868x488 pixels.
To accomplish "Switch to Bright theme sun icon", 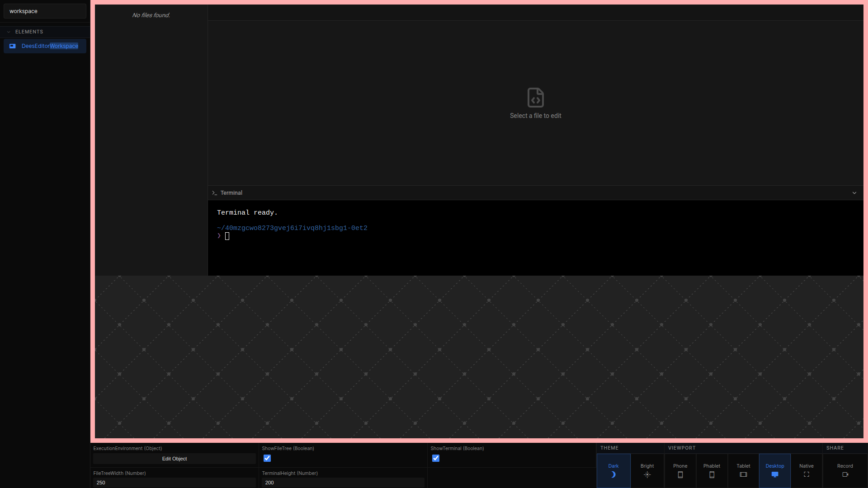I will tap(647, 474).
